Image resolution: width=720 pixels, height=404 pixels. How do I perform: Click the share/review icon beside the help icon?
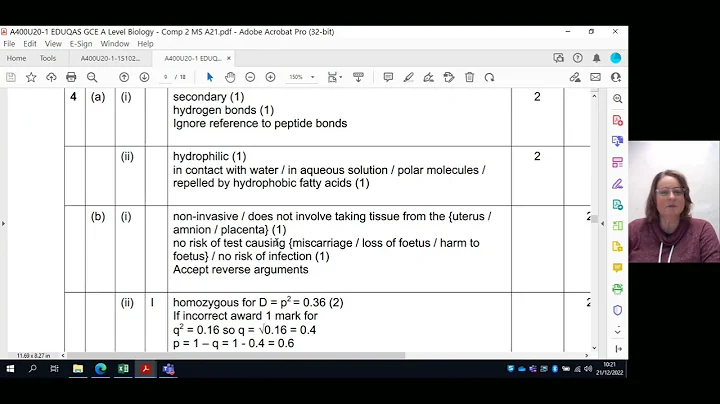coord(558,58)
